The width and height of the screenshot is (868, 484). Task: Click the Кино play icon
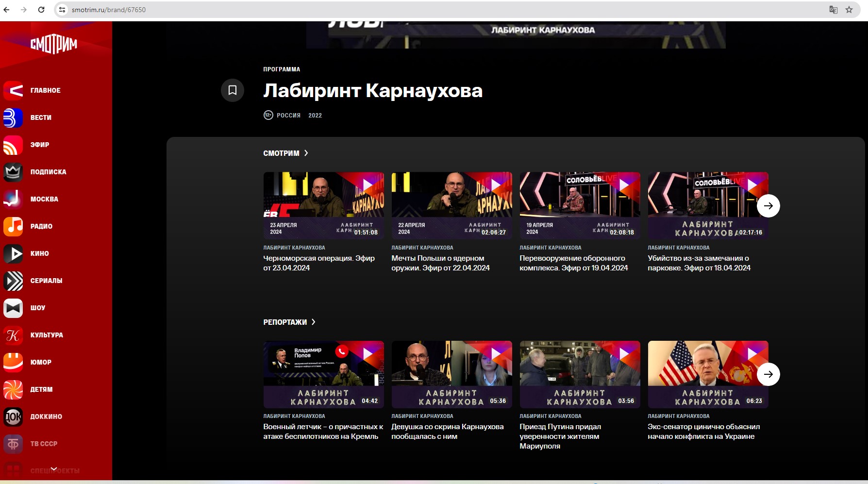(13, 253)
